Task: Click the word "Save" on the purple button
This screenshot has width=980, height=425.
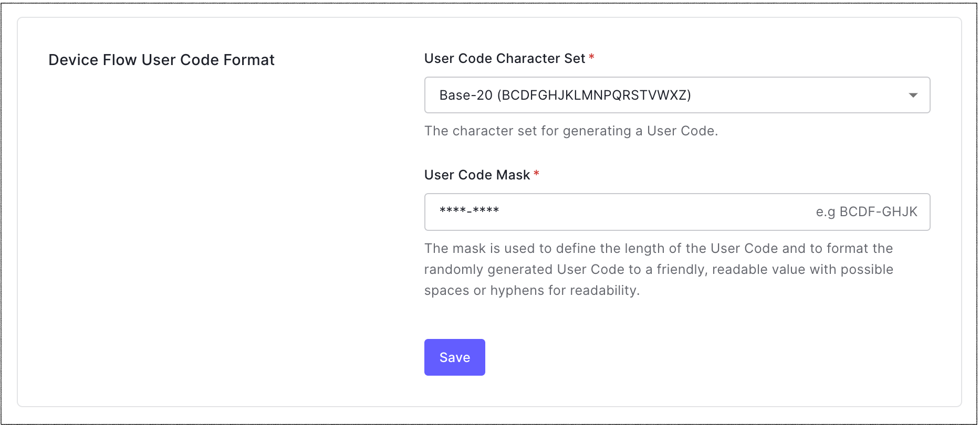Action: click(454, 357)
